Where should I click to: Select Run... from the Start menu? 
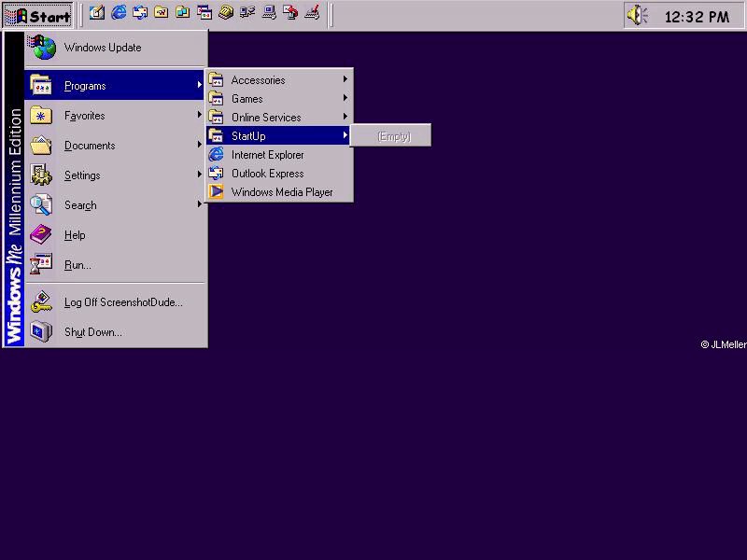(116, 265)
